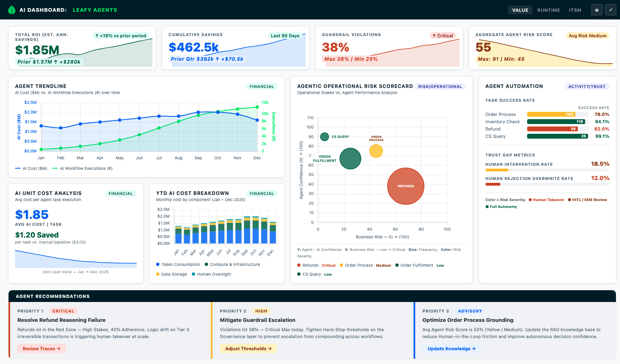Click the 18.5% intervention rate value
The height and width of the screenshot is (364, 620).
click(600, 164)
